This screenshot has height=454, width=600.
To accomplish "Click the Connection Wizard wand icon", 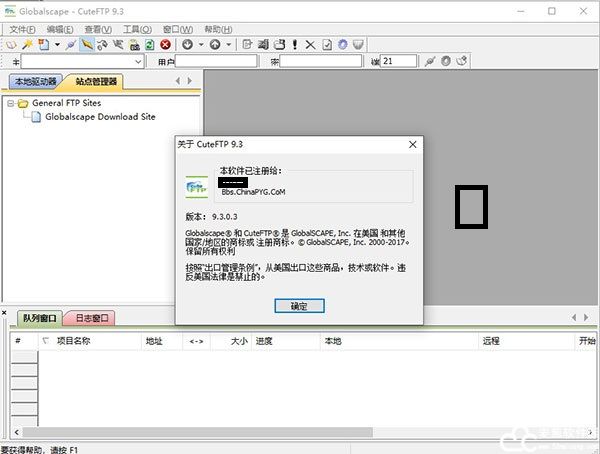I will 25,45.
